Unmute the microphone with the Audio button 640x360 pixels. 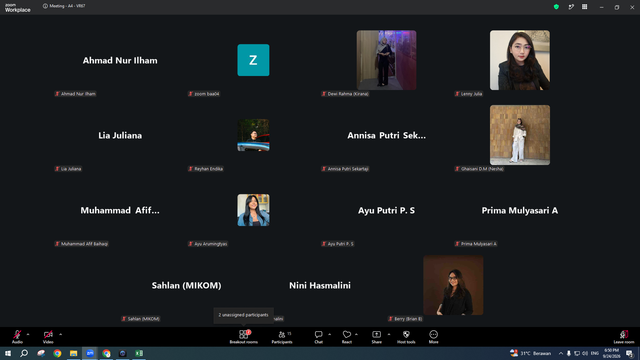point(17,336)
